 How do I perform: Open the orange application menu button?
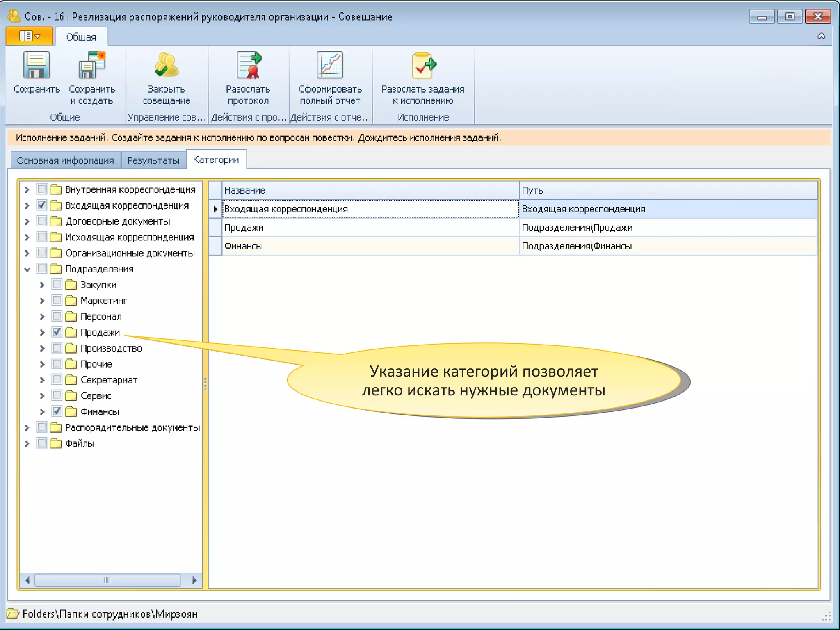coord(30,37)
